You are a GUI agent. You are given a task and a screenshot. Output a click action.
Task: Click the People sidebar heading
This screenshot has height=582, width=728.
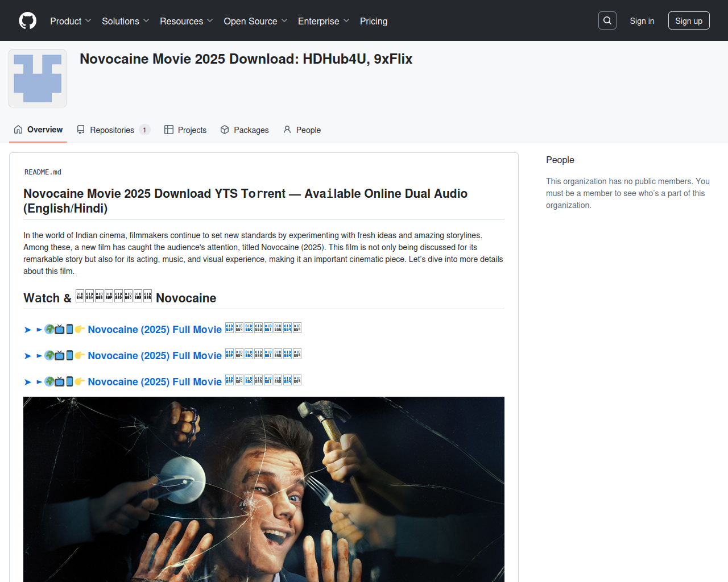(560, 160)
